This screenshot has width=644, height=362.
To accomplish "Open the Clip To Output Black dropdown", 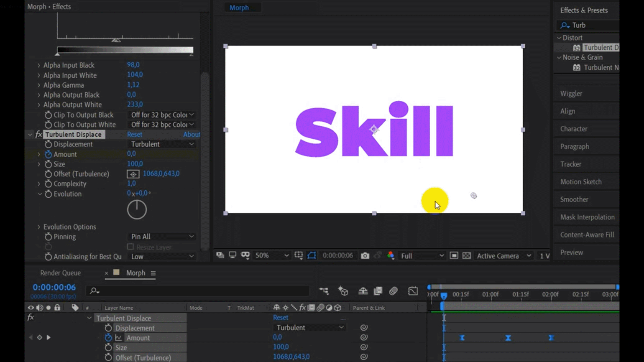I will click(x=162, y=115).
